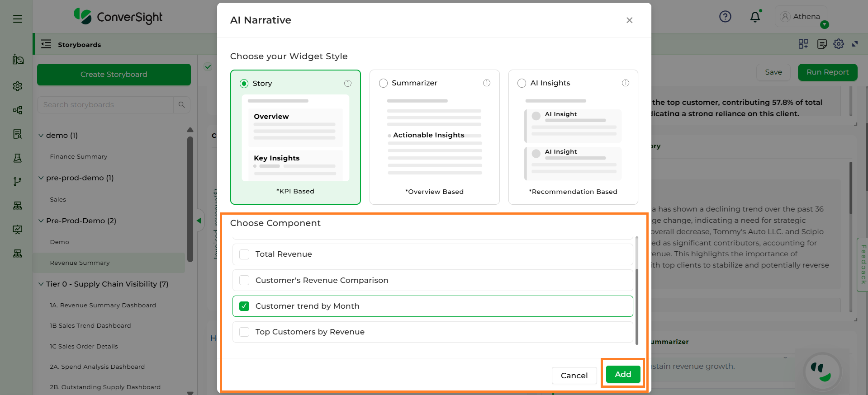This screenshot has width=868, height=395.
Task: Select the Summarizer radio button
Action: point(384,83)
